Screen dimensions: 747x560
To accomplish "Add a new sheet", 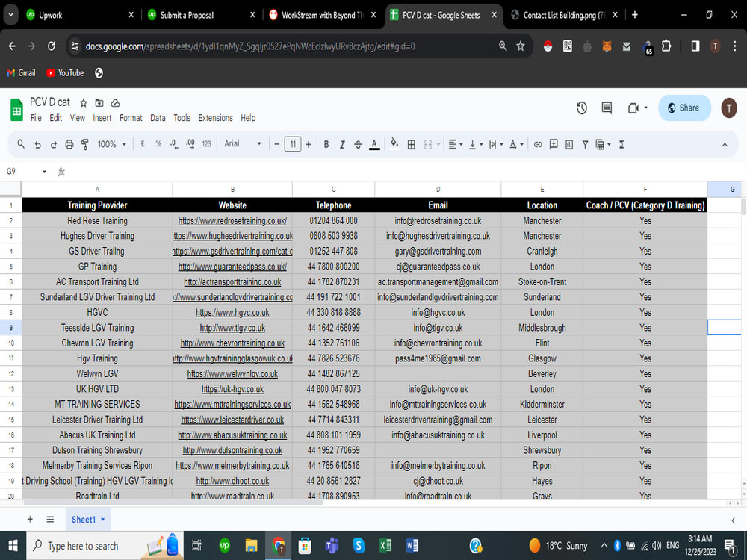I will pyautogui.click(x=30, y=519).
